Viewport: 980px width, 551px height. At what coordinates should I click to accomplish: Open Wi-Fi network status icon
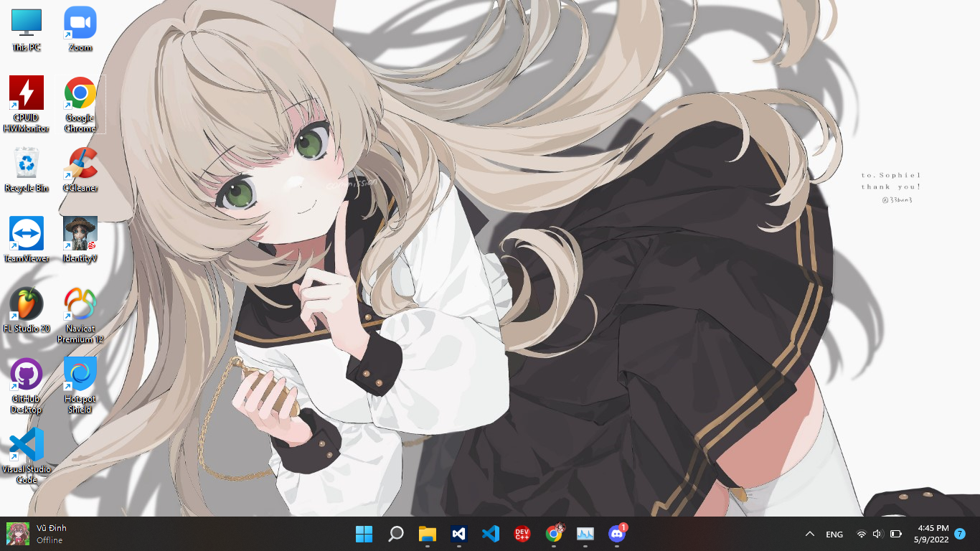[861, 534]
